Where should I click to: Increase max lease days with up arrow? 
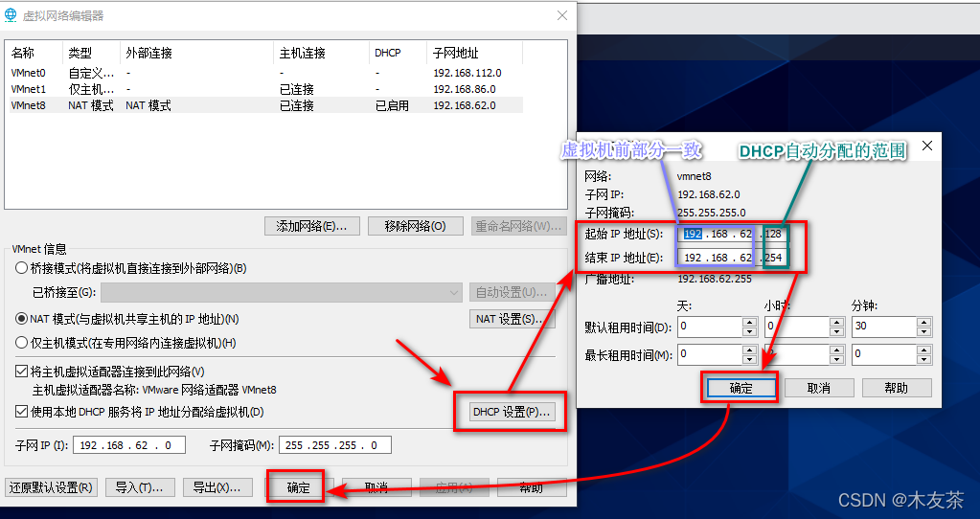click(750, 350)
